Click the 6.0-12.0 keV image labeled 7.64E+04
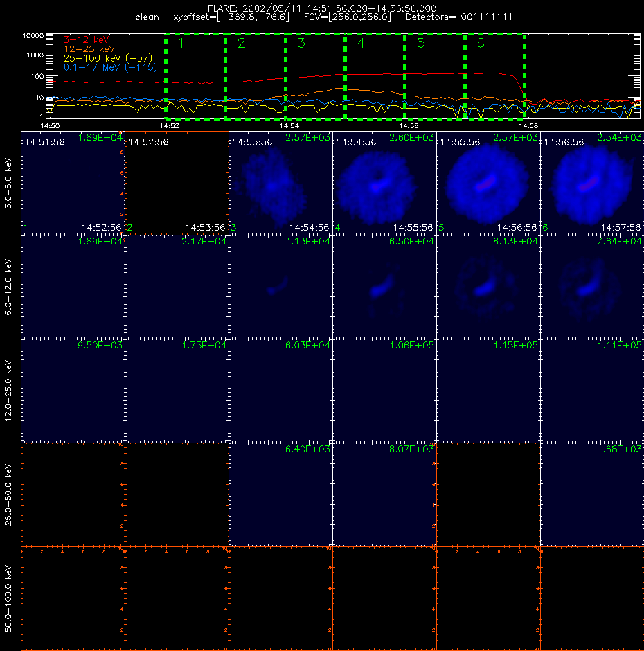This screenshot has width=644, height=651. (592, 287)
